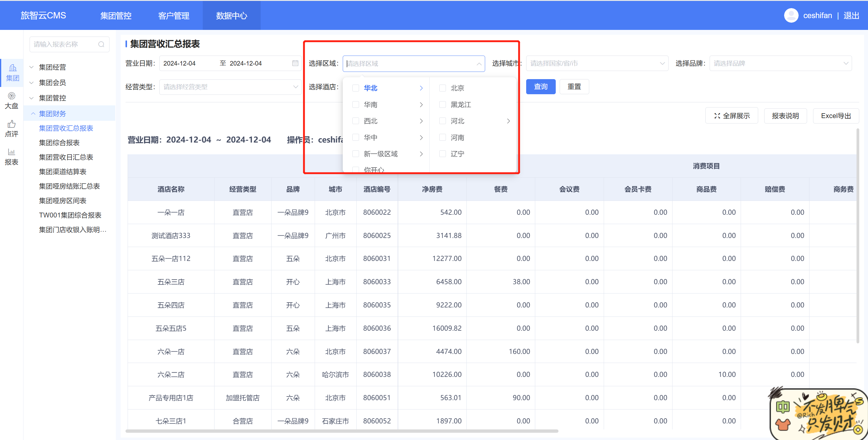Viewport: 868px width, 440px height.
Task: Click the 五朵一店112 table cell
Action: 171,259
